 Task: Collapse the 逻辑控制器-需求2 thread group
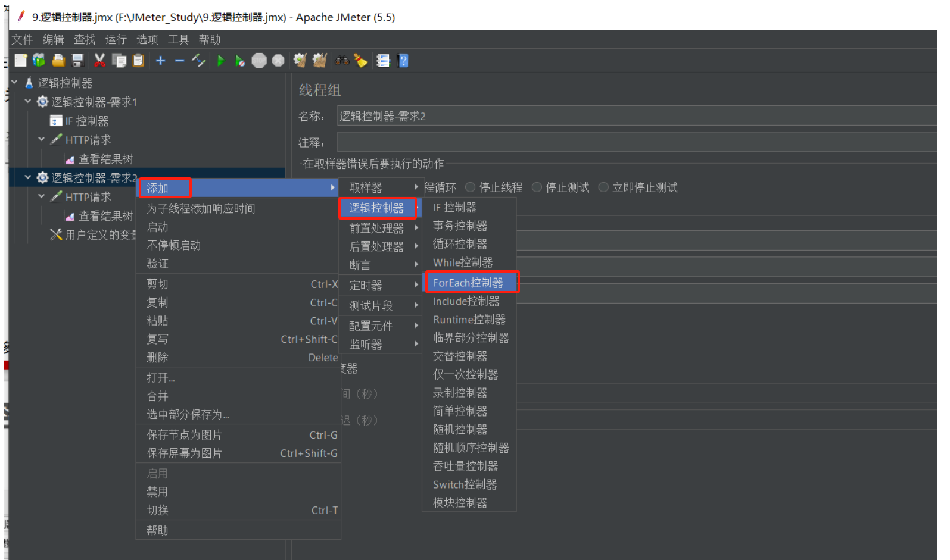[x=27, y=177]
